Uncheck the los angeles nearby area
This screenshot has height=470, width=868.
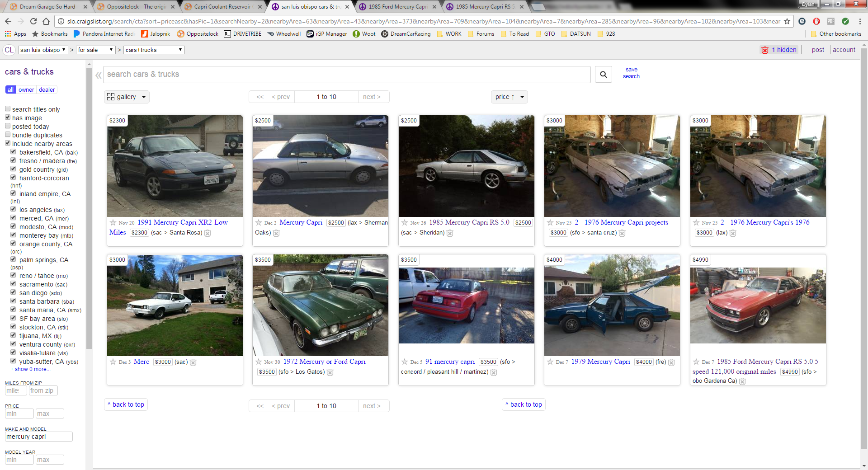tap(13, 209)
